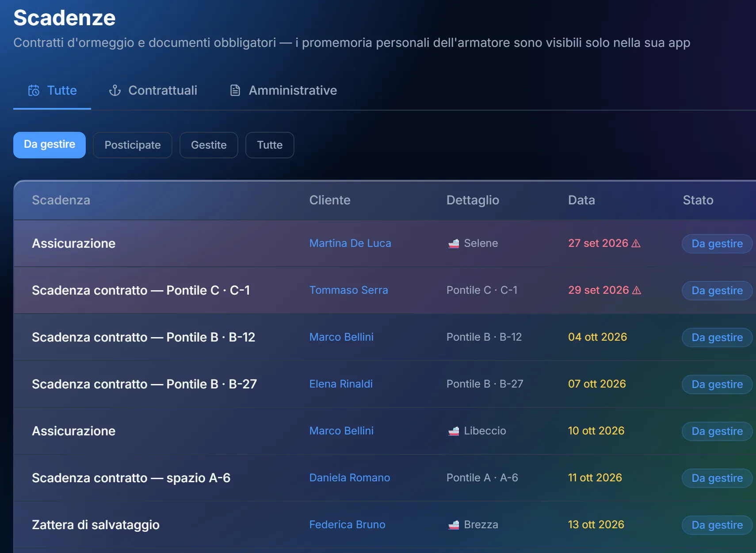The height and width of the screenshot is (553, 756).
Task: Select the Posticipate filter
Action: 133,145
